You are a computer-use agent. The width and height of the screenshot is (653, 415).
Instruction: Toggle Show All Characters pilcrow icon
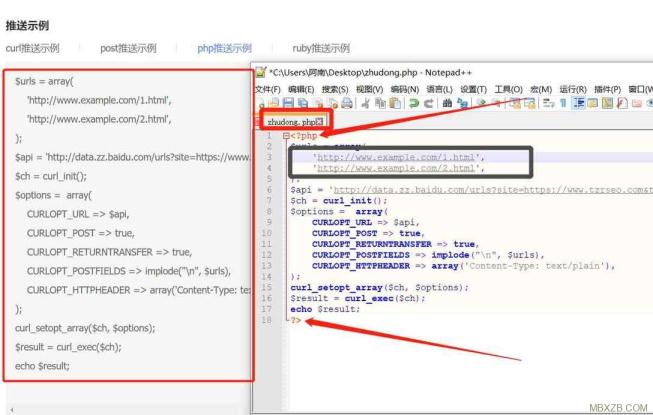(x=563, y=103)
